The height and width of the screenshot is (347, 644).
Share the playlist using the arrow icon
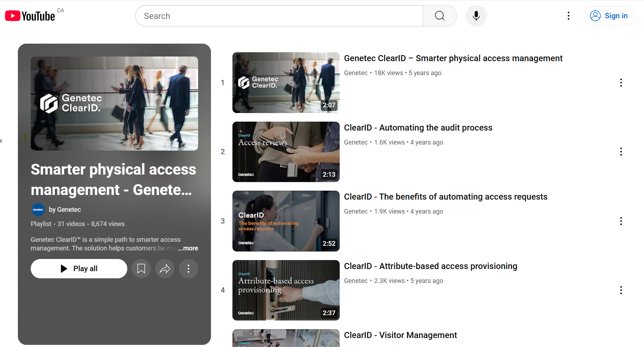coord(165,269)
